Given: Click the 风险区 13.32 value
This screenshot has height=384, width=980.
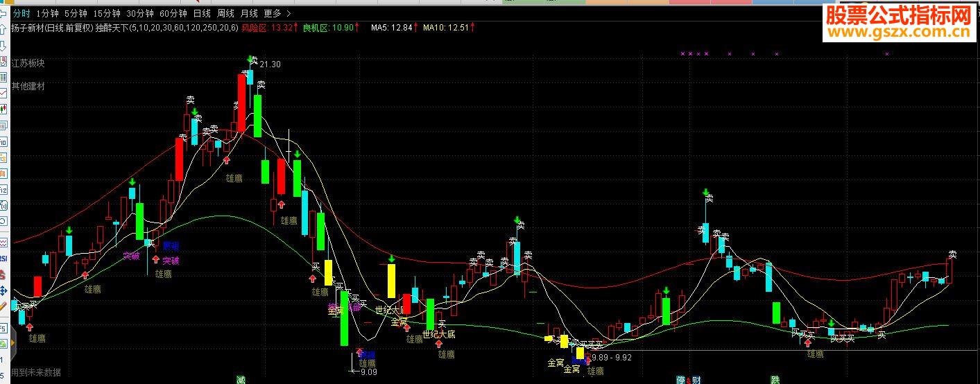Looking at the screenshot, I should click(x=270, y=28).
